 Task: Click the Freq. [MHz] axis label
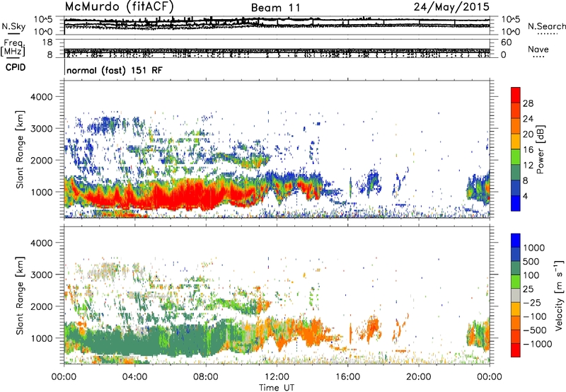pos(13,48)
